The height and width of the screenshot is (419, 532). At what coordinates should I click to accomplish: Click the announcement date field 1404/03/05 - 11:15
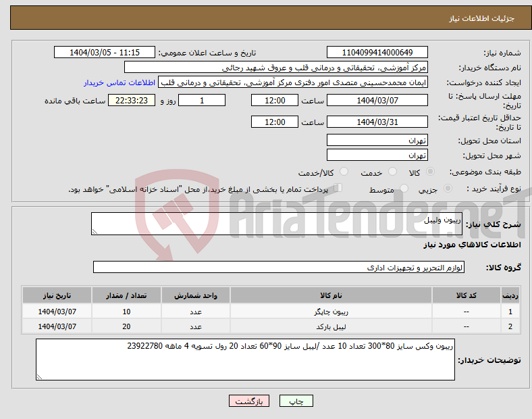click(x=105, y=52)
